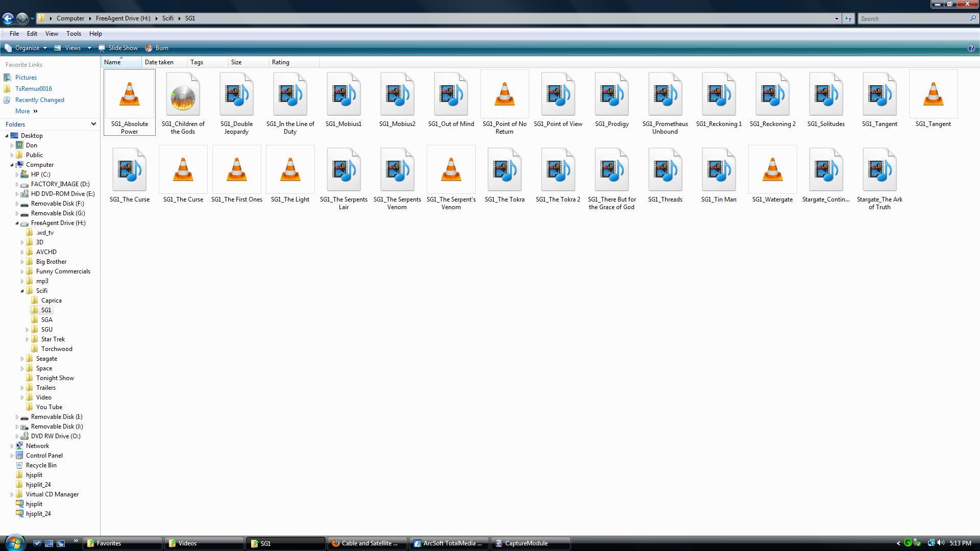980x551 pixels.
Task: Start the Slide Show
Action: (118, 48)
